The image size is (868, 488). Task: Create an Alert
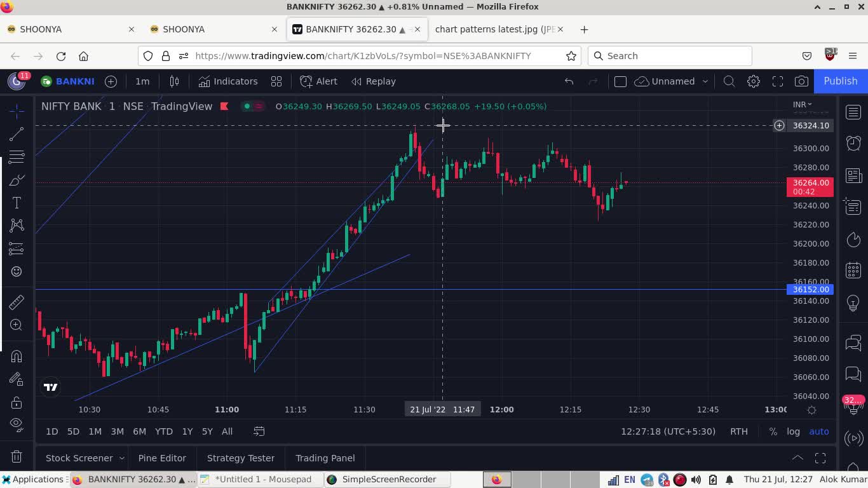[x=319, y=81]
